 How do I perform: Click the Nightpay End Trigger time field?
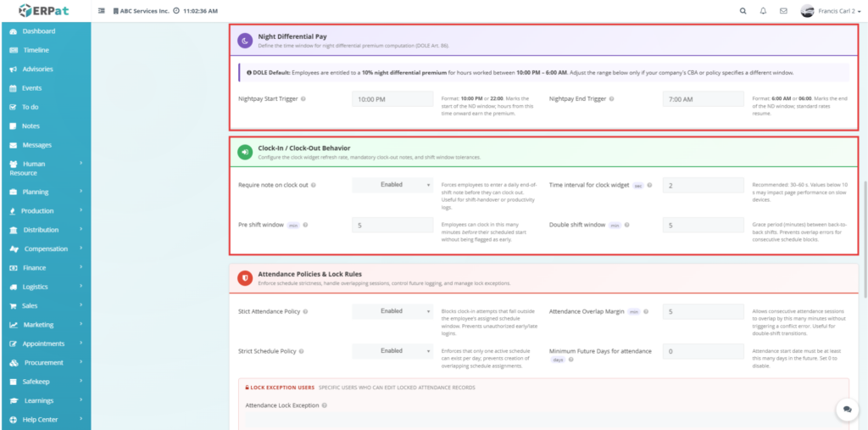[x=704, y=99]
